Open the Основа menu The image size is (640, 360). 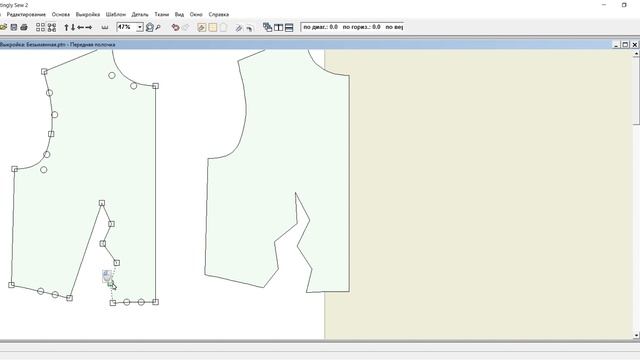click(x=60, y=14)
